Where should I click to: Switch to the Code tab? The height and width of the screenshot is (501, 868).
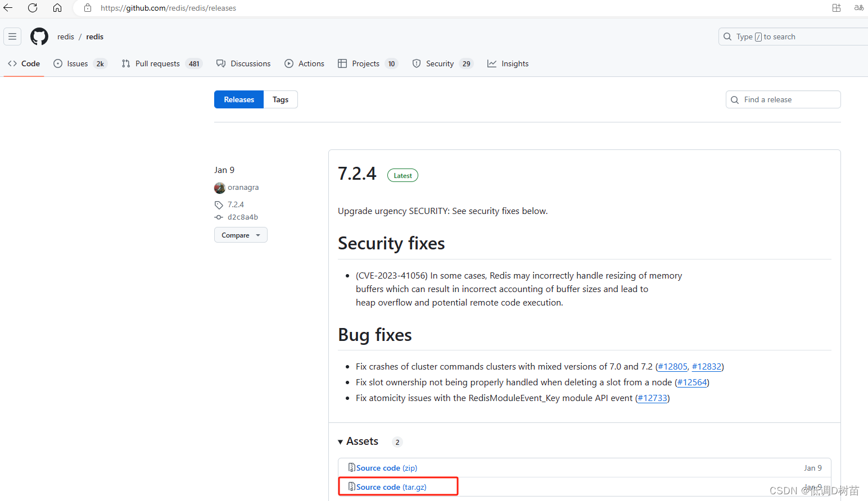pyautogui.click(x=24, y=63)
